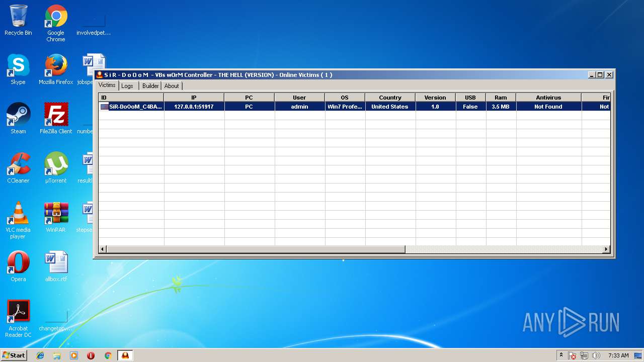Click the Opera icon in the taskbar
The height and width of the screenshot is (362, 644).
91,355
